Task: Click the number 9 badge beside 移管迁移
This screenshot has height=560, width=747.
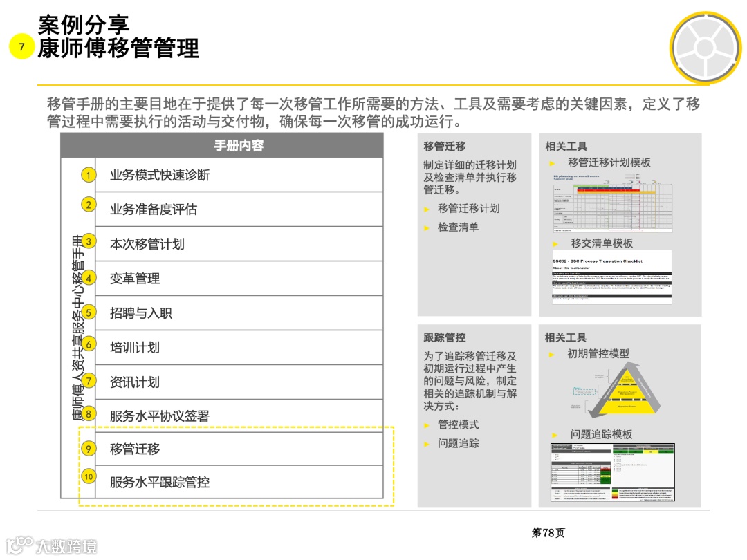Action: click(88, 449)
